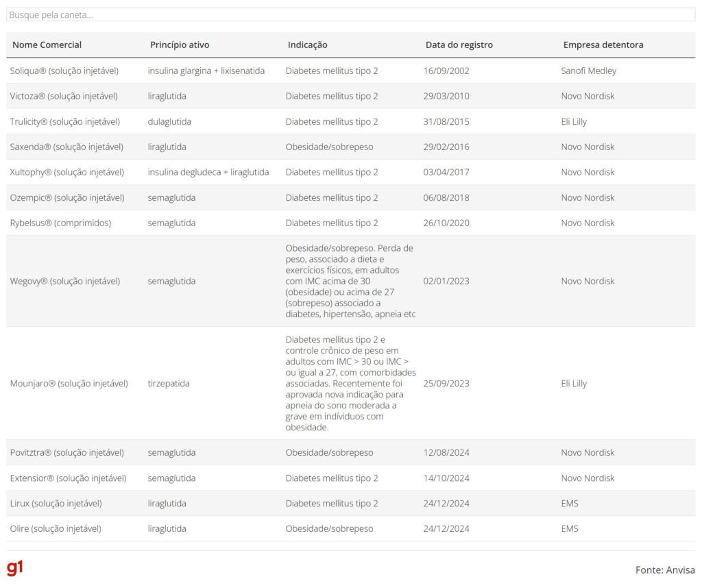Select the Povitztra® row name
Screen dimensions: 702x588
66,452
